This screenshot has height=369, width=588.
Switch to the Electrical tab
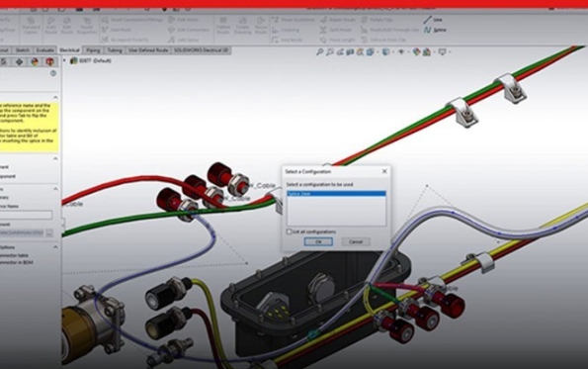70,49
